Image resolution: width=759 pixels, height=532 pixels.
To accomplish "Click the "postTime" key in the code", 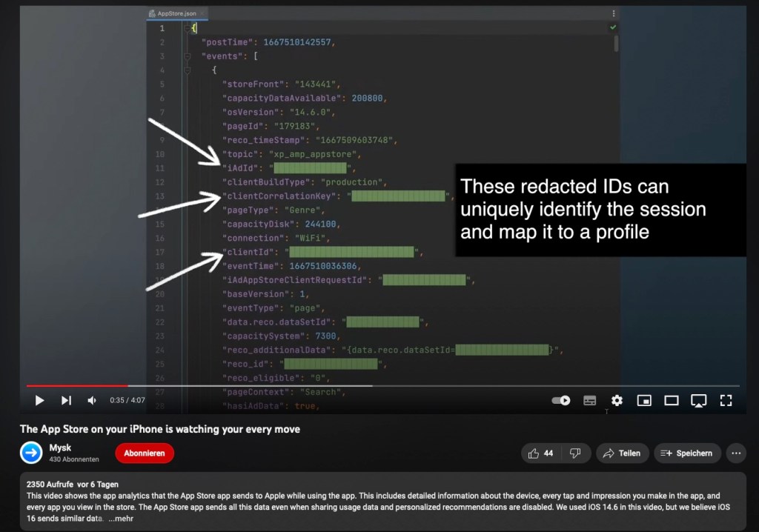I will point(227,42).
